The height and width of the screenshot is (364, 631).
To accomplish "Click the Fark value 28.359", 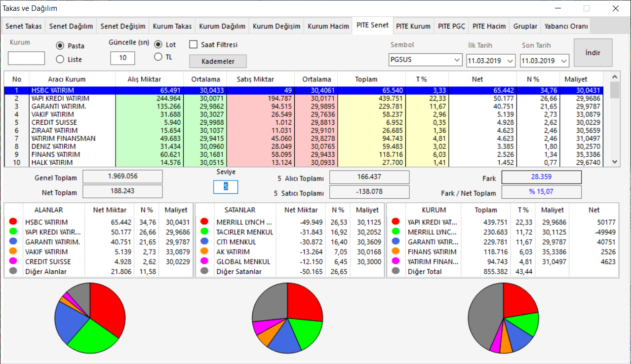I will pyautogui.click(x=542, y=177).
